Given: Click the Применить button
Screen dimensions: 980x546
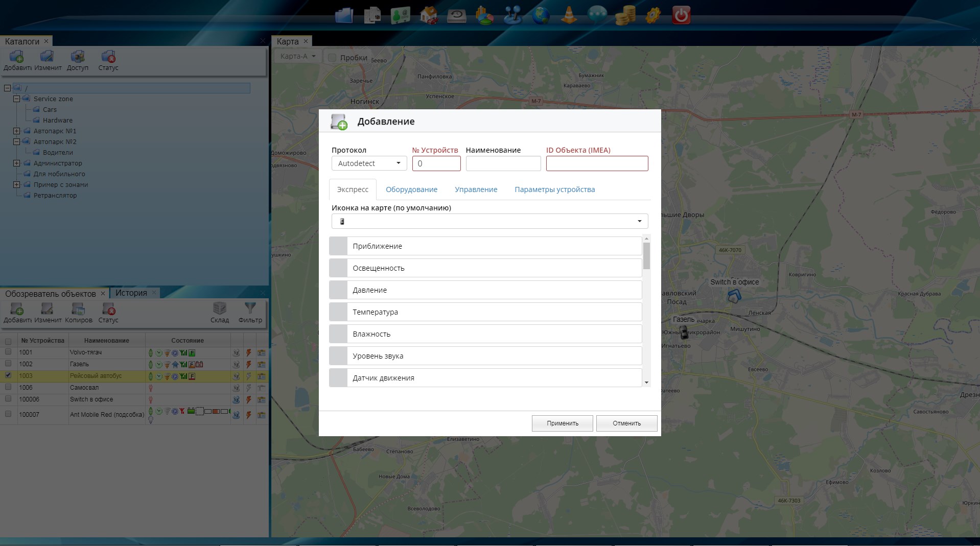Looking at the screenshot, I should (x=562, y=423).
